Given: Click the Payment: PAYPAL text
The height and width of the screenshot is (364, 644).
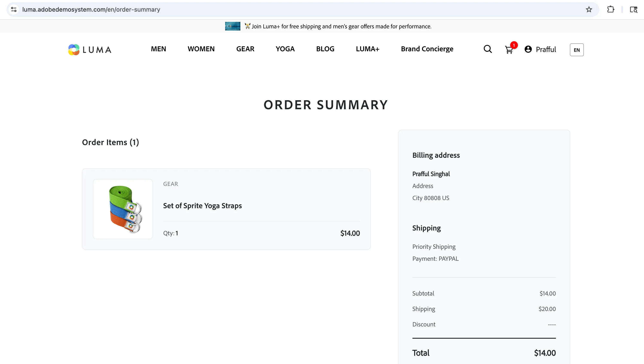Looking at the screenshot, I should [x=435, y=259].
